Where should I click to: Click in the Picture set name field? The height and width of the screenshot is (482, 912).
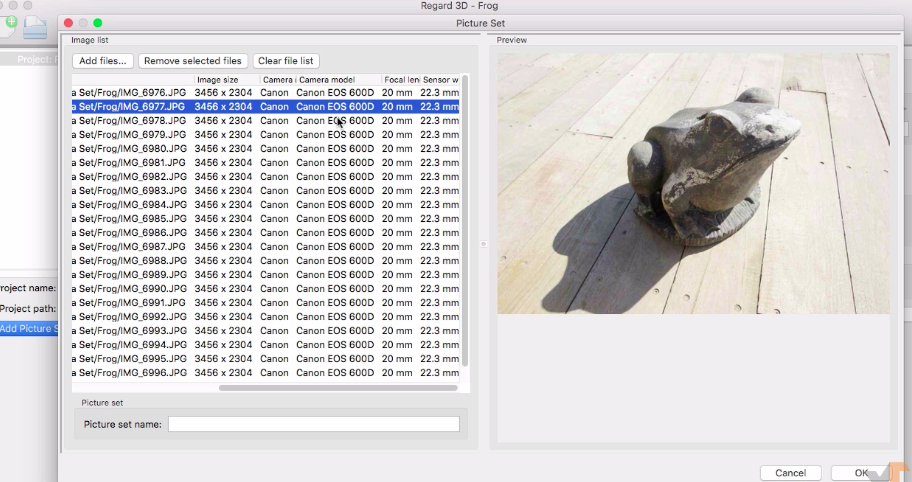pyautogui.click(x=313, y=424)
